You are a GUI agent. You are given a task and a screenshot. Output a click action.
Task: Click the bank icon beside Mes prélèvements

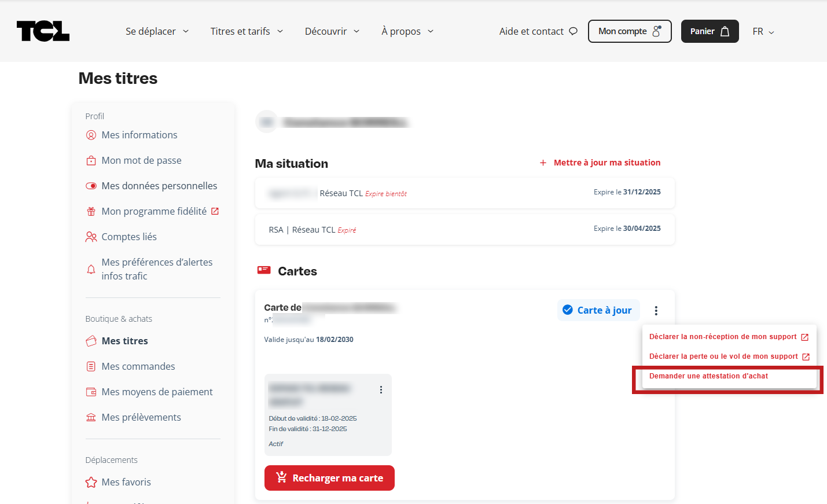tap(91, 418)
